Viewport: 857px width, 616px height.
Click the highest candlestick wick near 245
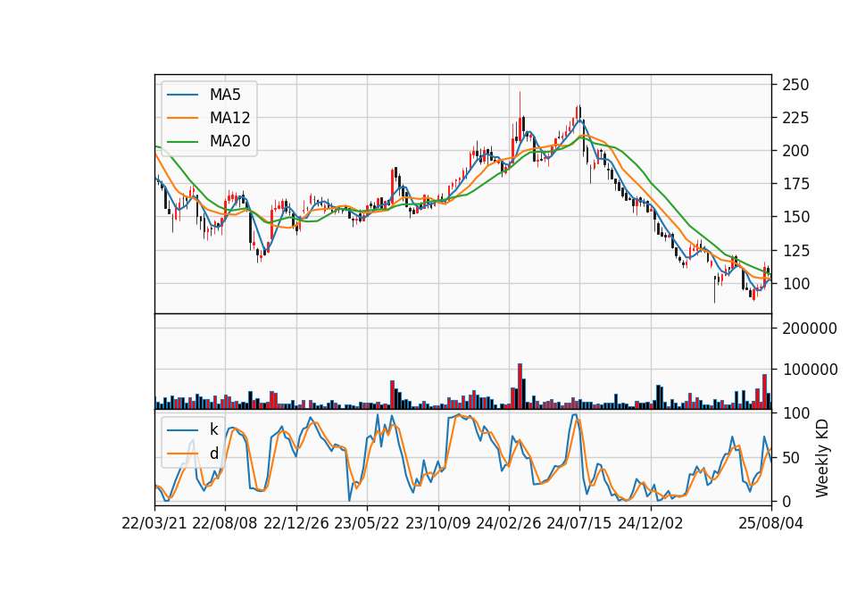[520, 104]
